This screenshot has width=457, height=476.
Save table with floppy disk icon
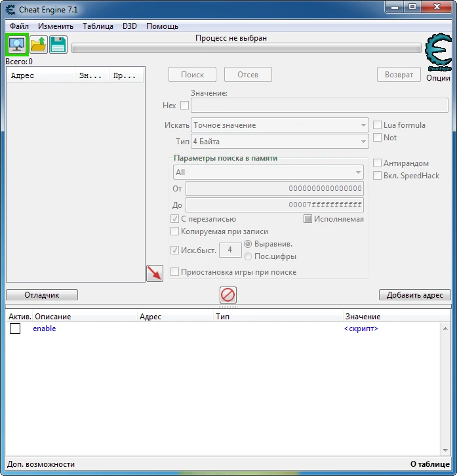pyautogui.click(x=58, y=45)
